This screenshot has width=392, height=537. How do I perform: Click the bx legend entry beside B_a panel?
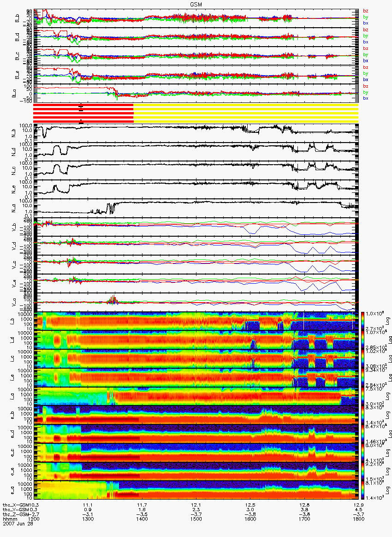pyautogui.click(x=366, y=98)
